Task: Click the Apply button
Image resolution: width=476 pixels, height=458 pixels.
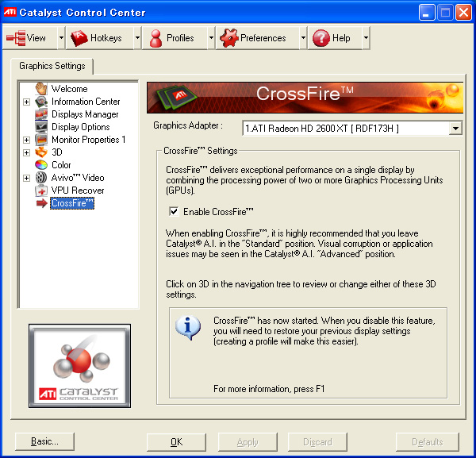Action: 248,442
